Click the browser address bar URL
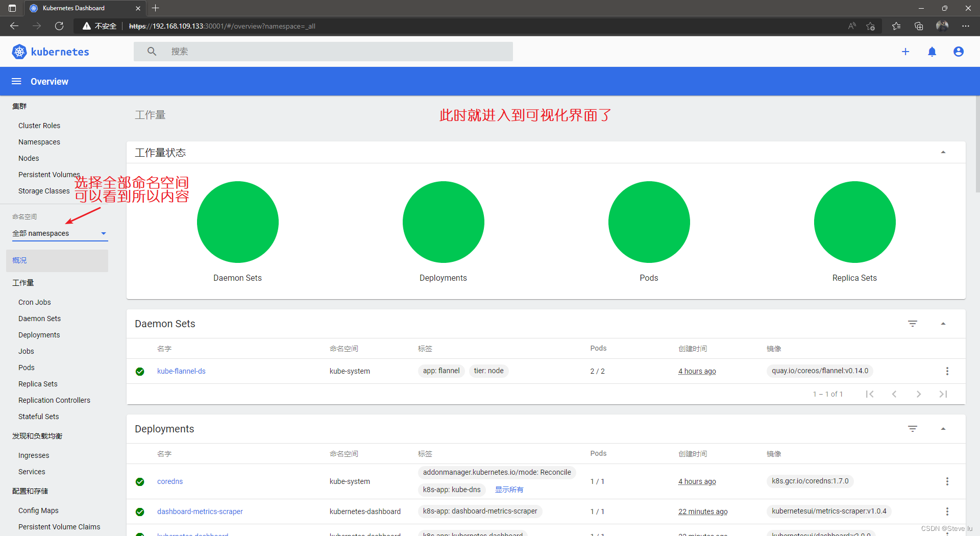The height and width of the screenshot is (536, 980). click(x=222, y=26)
